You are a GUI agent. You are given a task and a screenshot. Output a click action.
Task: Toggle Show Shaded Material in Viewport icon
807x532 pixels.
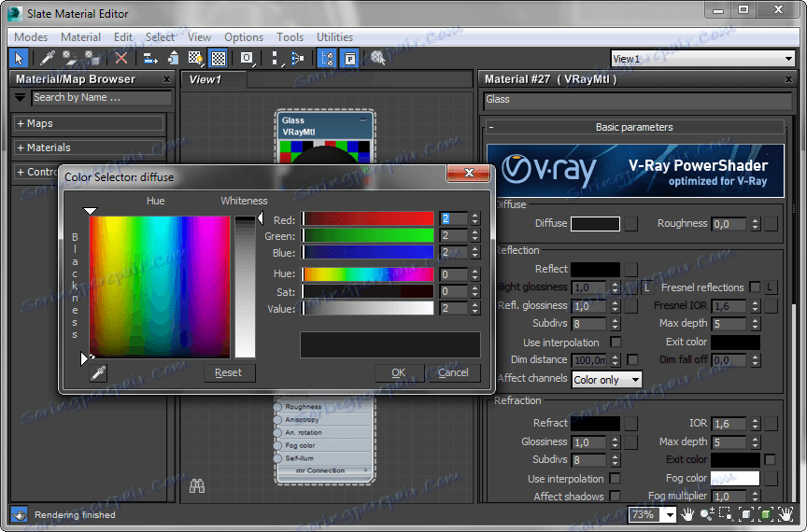(195, 58)
